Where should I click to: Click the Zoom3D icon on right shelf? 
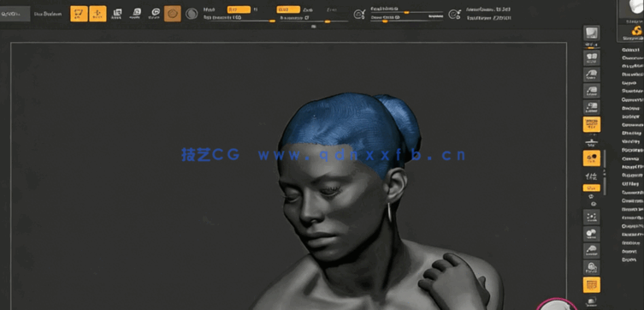(x=592, y=250)
